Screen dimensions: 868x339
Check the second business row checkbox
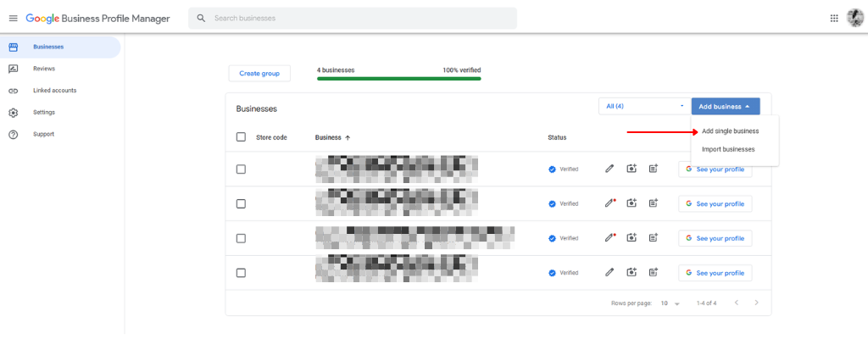[241, 203]
